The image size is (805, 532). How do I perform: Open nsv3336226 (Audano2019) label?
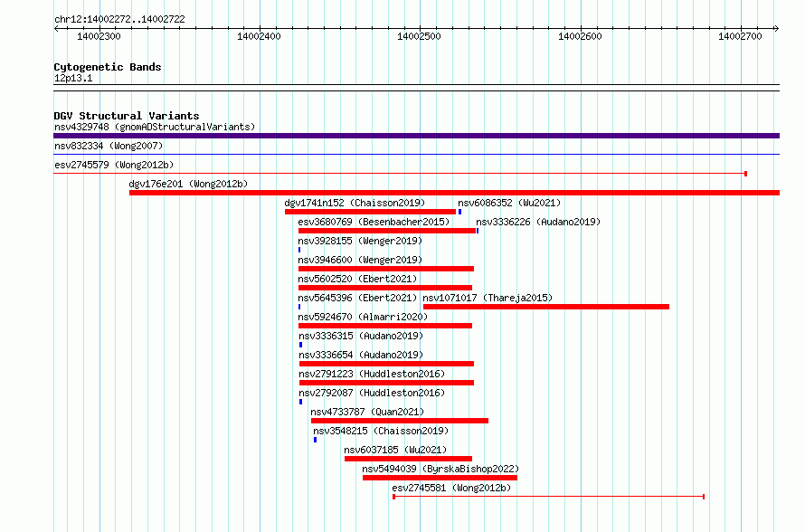[538, 222]
